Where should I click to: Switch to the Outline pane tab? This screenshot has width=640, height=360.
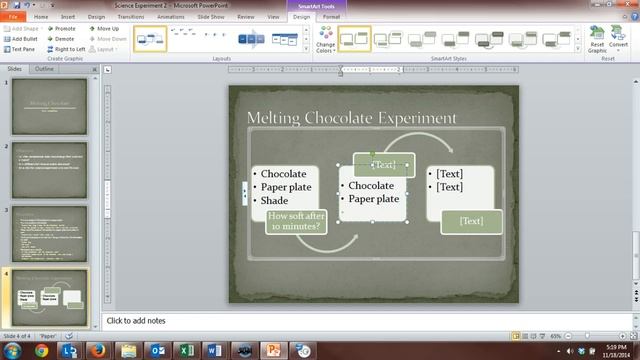[44, 69]
